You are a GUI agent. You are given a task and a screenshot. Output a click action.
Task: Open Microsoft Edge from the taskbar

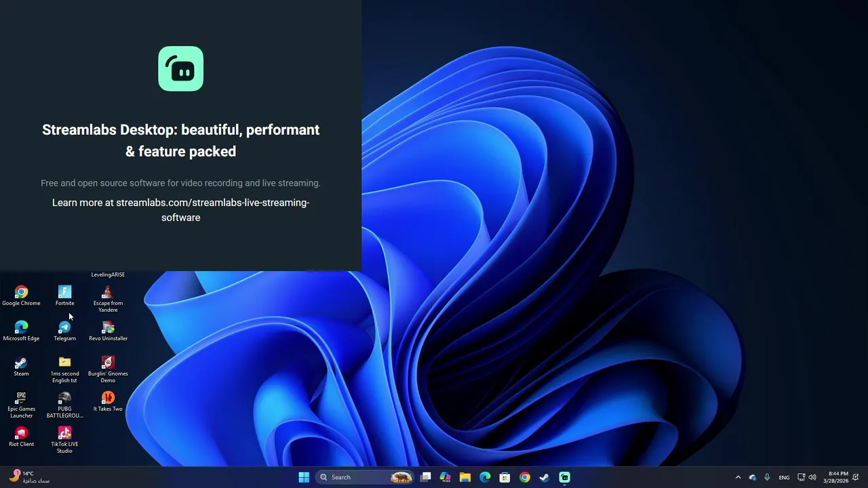485,477
